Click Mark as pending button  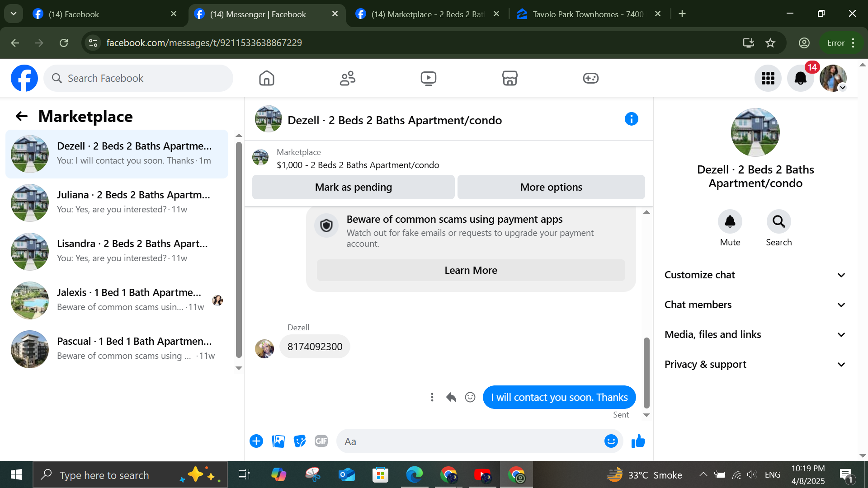(353, 187)
